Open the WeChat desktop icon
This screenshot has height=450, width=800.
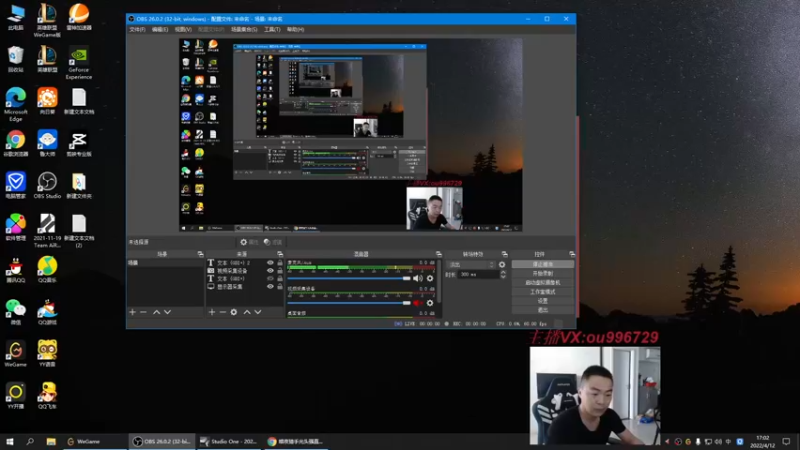[15, 311]
